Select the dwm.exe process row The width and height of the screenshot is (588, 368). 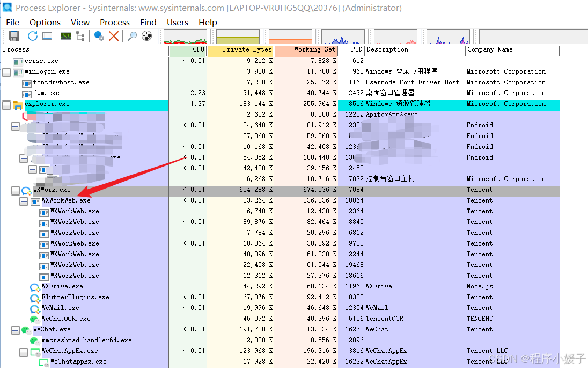point(281,94)
